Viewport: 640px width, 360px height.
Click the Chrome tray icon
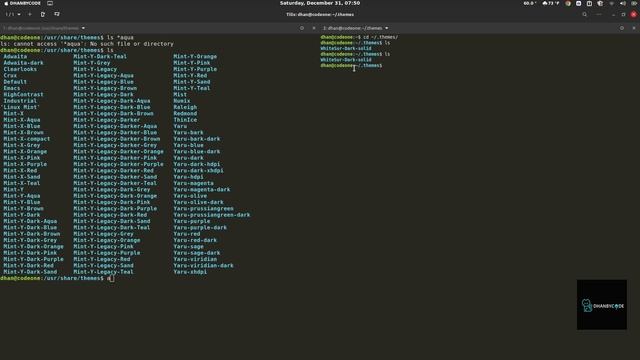[568, 3]
